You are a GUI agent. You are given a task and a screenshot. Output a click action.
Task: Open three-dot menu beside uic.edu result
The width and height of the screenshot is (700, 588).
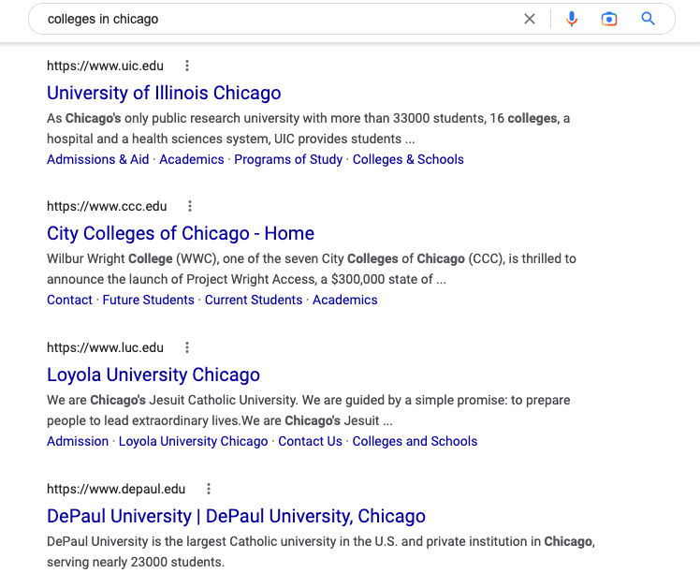pos(187,66)
